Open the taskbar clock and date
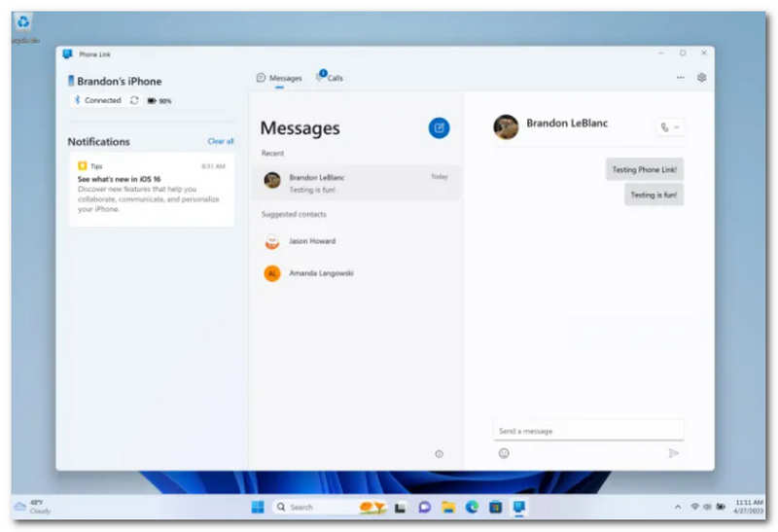The width and height of the screenshot is (778, 532). (749, 507)
